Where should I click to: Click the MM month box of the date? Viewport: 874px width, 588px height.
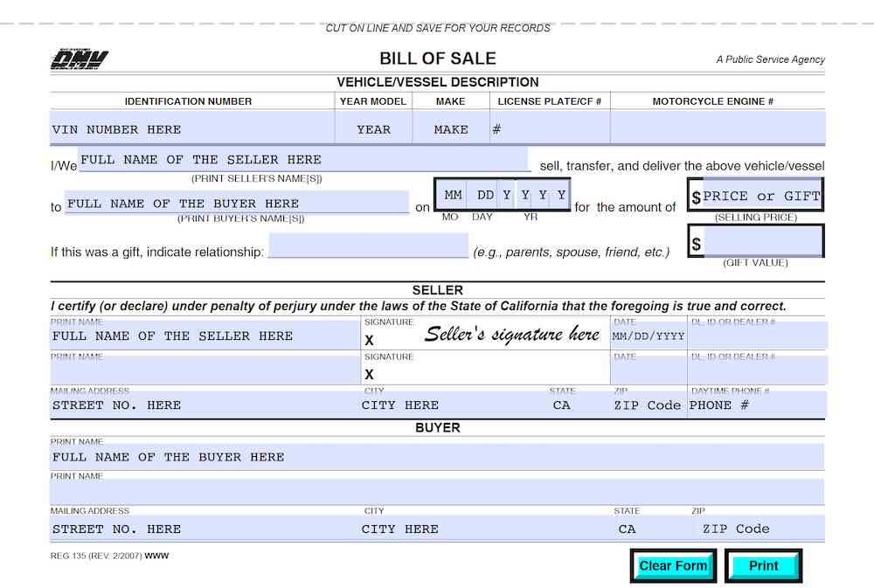[x=452, y=195]
